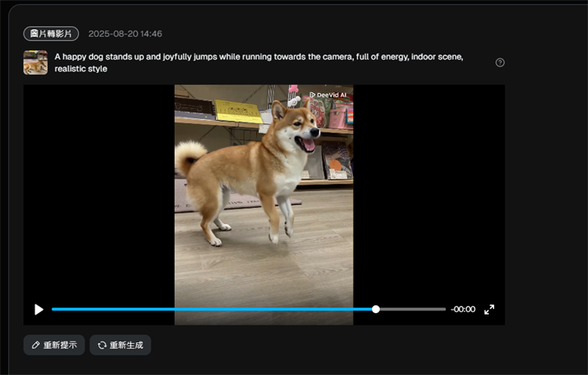Seek to the blue played portion of progress bar
Viewport: 588px width, 375px height.
[210, 310]
